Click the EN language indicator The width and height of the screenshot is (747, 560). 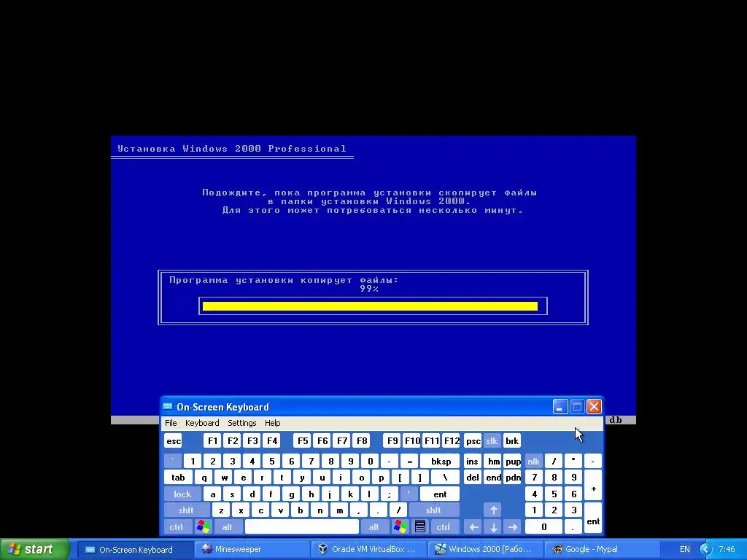[x=684, y=549]
